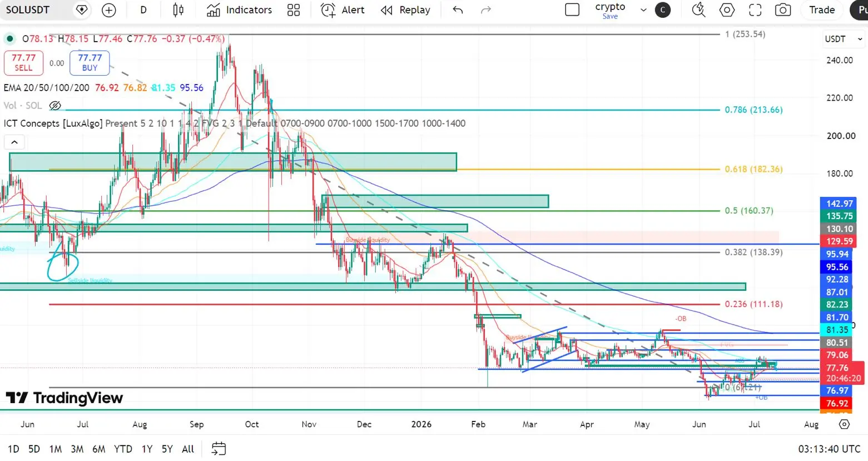
Task: Toggle visibility of the Vol SOL indicator
Action: point(54,106)
